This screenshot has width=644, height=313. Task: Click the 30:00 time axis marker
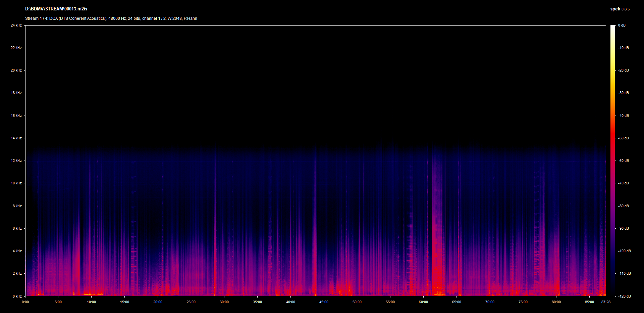click(x=224, y=302)
